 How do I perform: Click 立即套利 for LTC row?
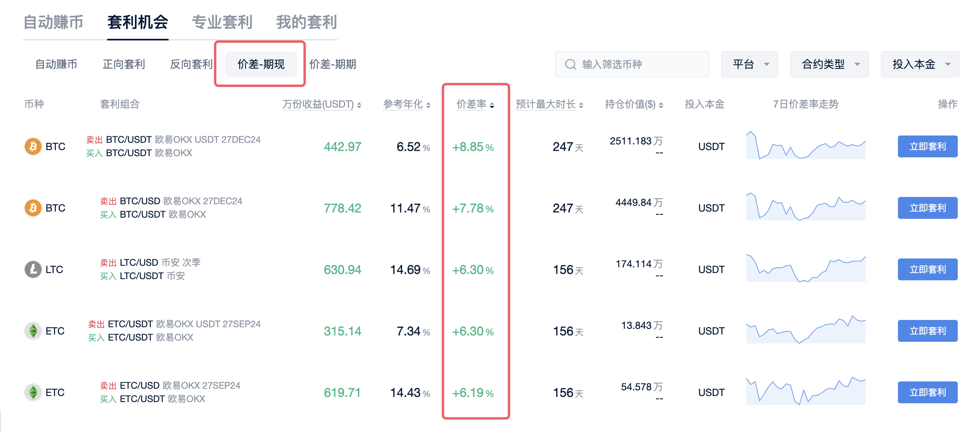tap(928, 269)
